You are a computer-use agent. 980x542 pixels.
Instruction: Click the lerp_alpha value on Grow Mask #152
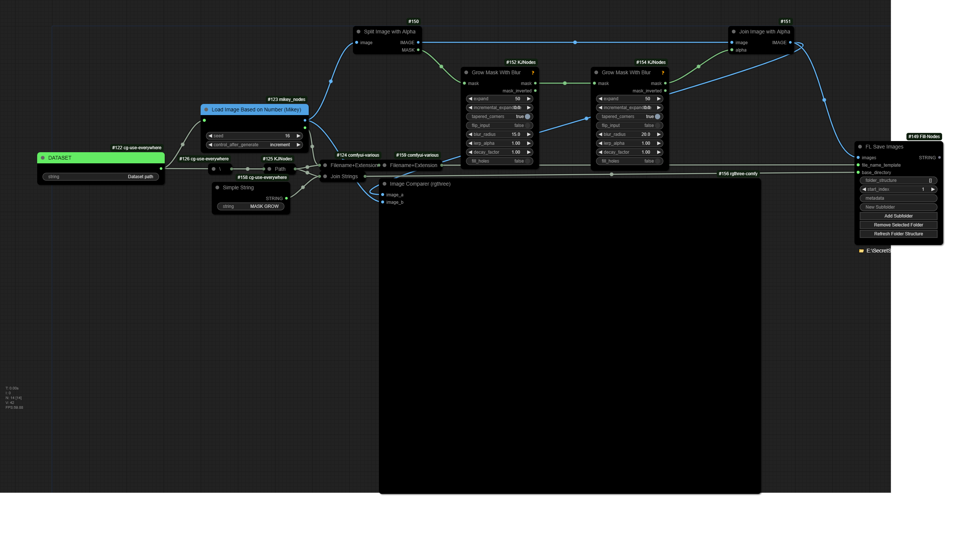point(516,143)
